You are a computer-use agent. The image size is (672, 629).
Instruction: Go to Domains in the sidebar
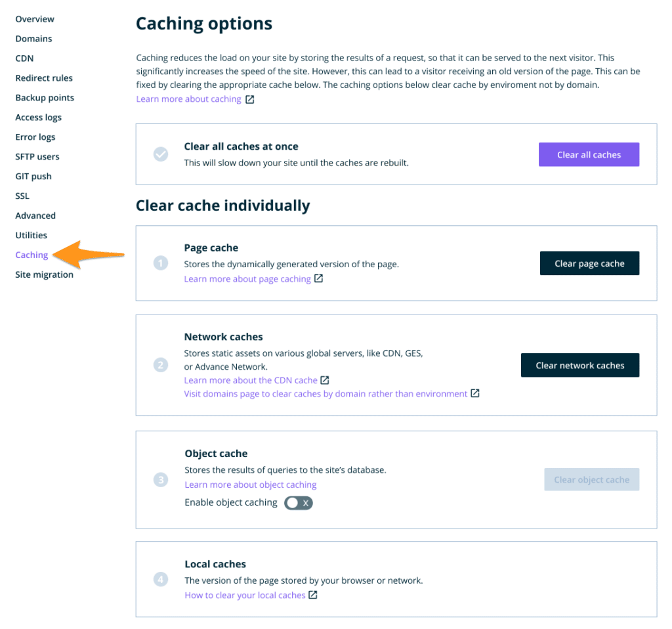(x=33, y=39)
